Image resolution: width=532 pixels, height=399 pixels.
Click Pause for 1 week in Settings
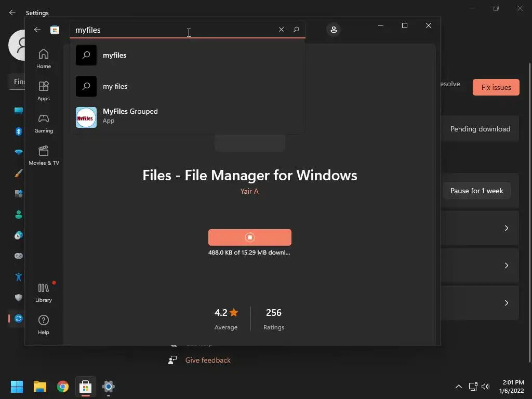476,191
